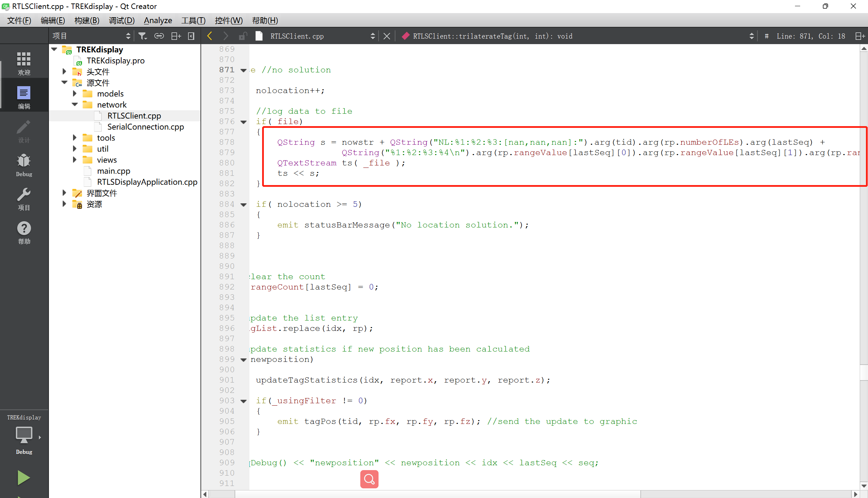Screen dimensions: 868x498
Task: Toggle the file writable lock icon
Action: [243, 36]
